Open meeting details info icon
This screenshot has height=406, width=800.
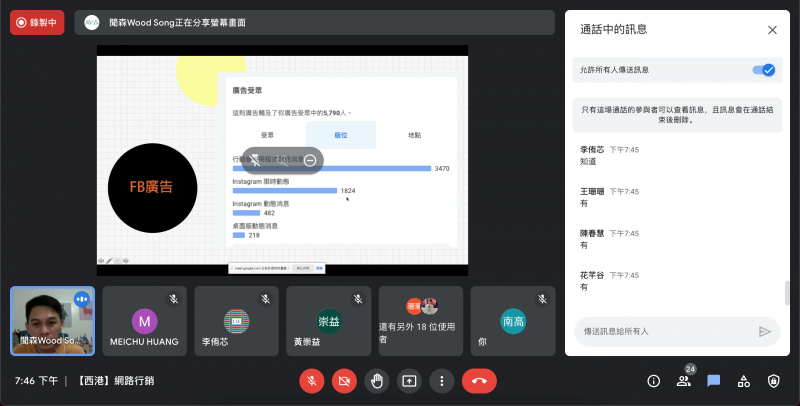point(654,381)
